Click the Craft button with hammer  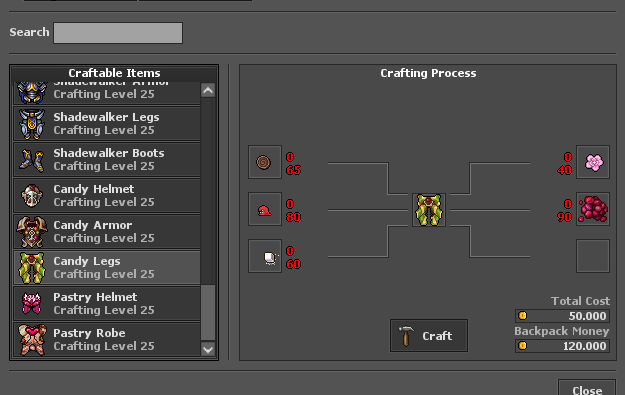pyautogui.click(x=429, y=336)
